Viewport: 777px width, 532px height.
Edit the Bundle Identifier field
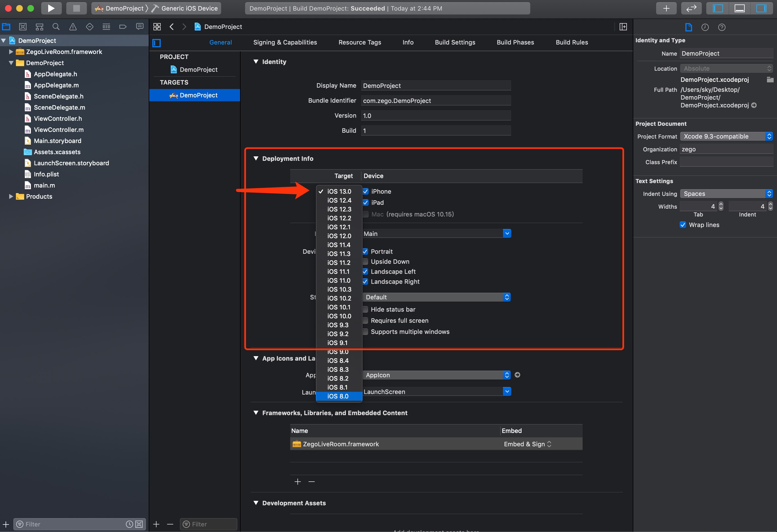pyautogui.click(x=436, y=100)
